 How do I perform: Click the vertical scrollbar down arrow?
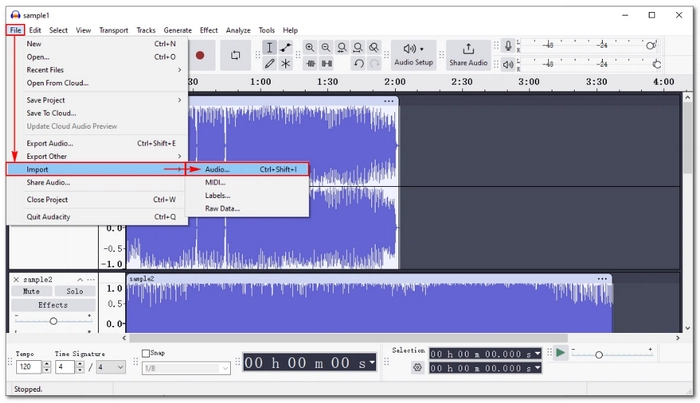[x=688, y=328]
